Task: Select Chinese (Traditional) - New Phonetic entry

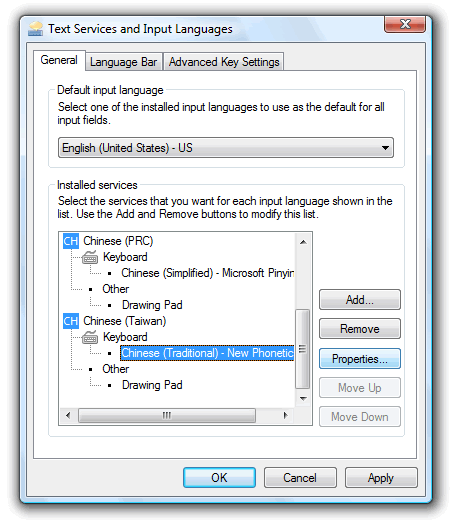Action: tap(207, 353)
